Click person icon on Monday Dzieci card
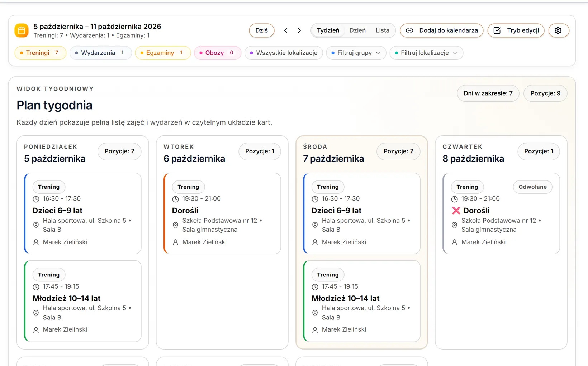588x366 pixels. [36, 242]
